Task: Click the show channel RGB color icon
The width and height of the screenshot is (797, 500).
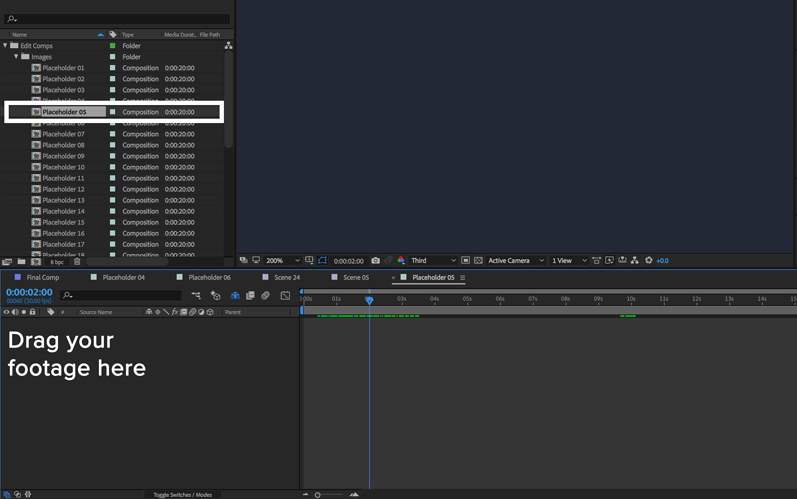Action: click(401, 261)
